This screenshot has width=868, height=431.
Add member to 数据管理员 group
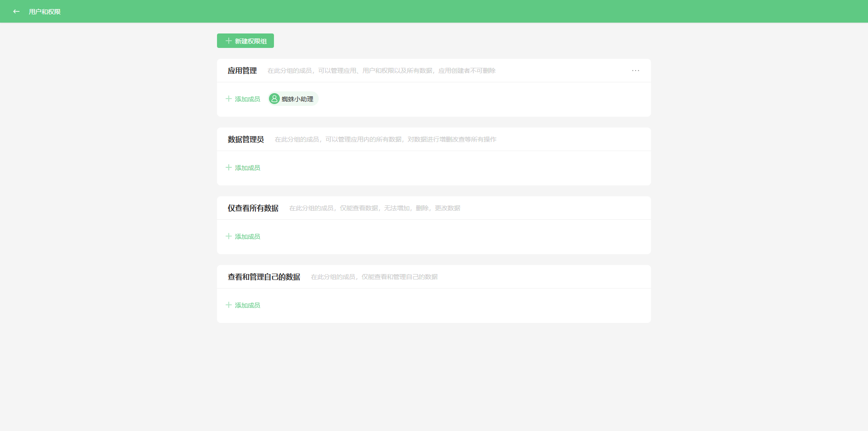[x=243, y=167]
